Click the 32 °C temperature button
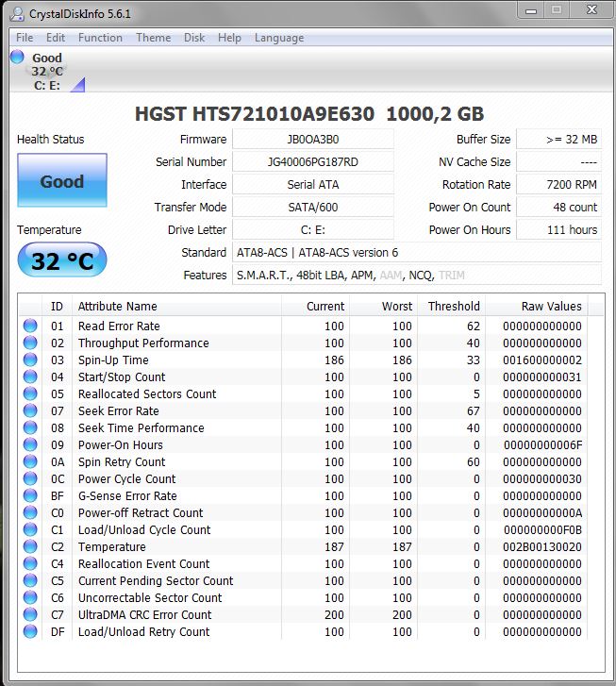616x686 pixels. (x=62, y=259)
